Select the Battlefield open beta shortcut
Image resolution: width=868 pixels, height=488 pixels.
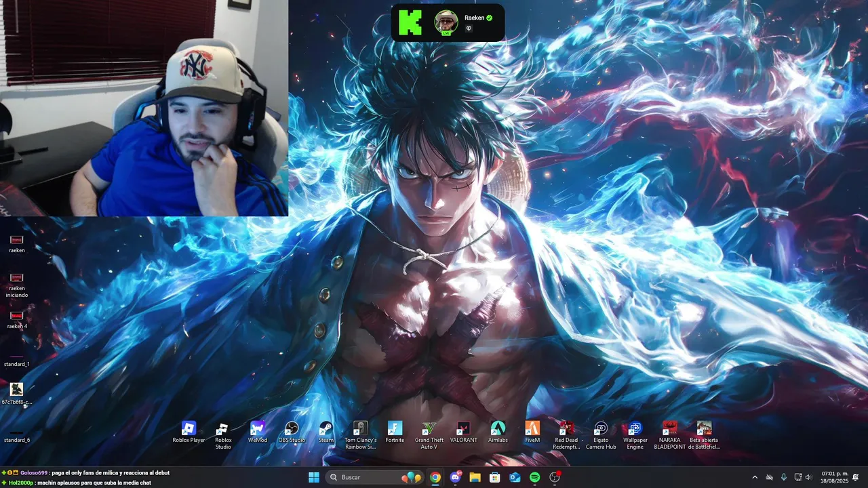coord(704,435)
